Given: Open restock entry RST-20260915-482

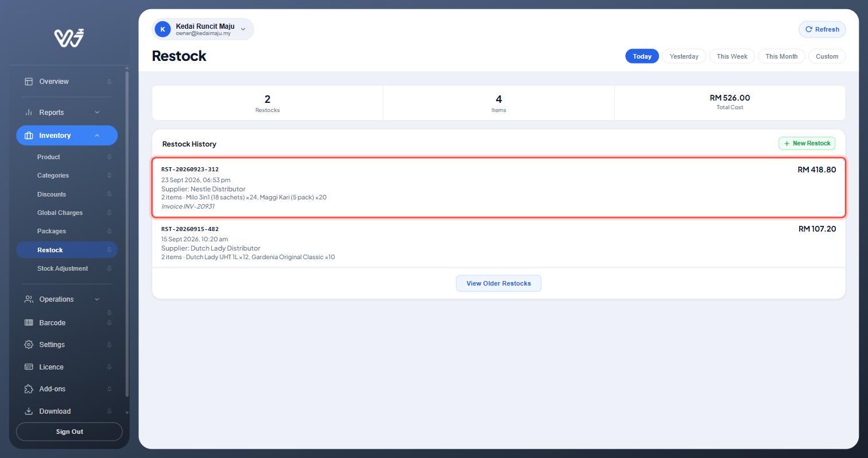Looking at the screenshot, I should (498, 243).
